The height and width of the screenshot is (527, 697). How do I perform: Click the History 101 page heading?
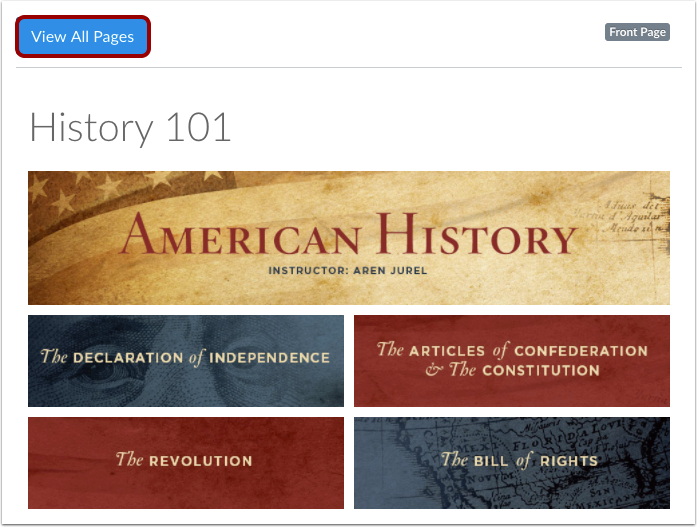pyautogui.click(x=130, y=128)
